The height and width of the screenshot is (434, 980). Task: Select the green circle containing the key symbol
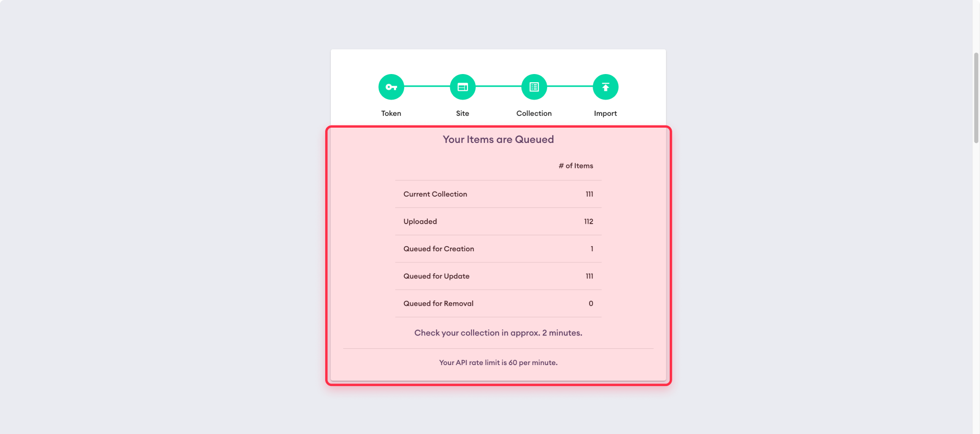[x=390, y=87]
